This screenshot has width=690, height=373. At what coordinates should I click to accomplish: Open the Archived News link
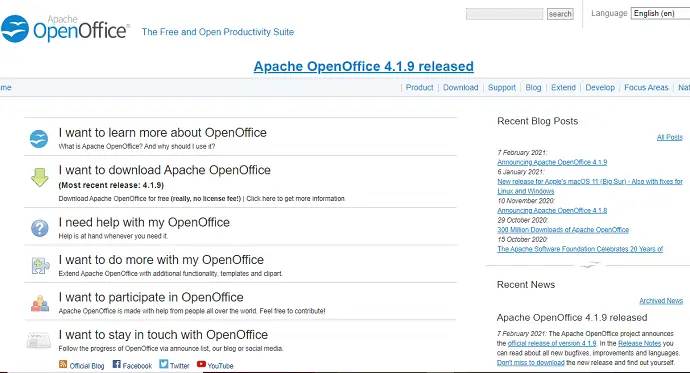click(661, 301)
